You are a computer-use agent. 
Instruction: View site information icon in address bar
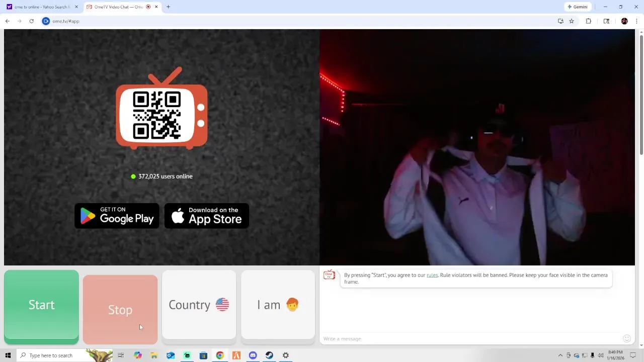[46, 21]
